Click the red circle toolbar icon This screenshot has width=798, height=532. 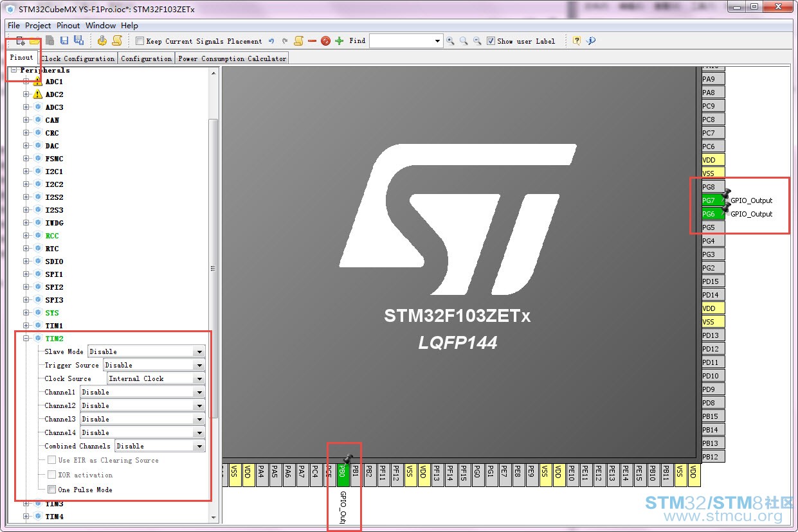(x=325, y=41)
